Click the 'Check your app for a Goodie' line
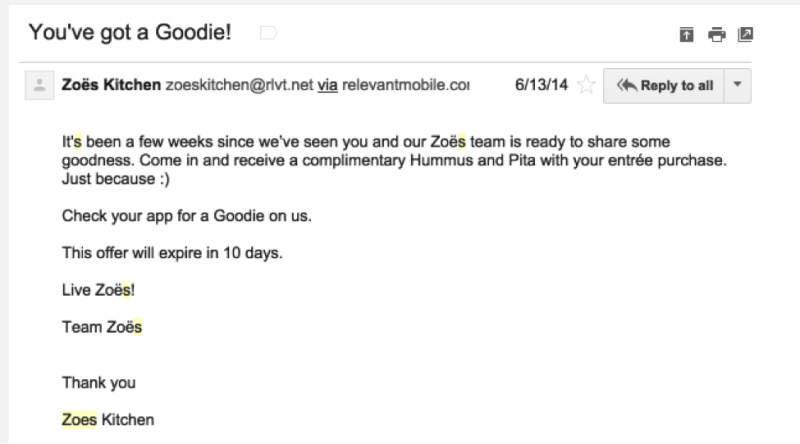Image resolution: width=800 pixels, height=444 pixels. click(x=187, y=216)
